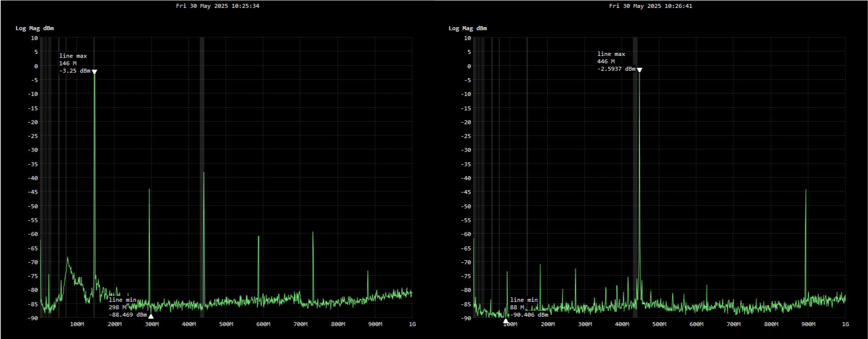Viewport: 868px width, 339px height.
Task: Select the line min marker triangle at 88 M
Action: click(505, 321)
